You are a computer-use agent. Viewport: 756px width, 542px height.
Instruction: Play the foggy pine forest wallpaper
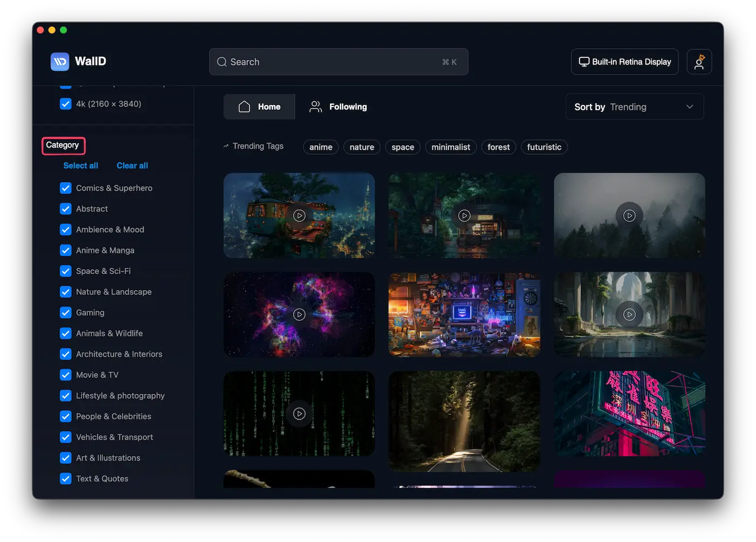(x=629, y=216)
